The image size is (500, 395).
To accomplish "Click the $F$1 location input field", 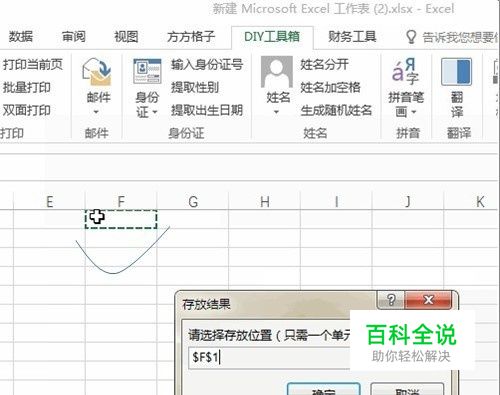I will (269, 357).
